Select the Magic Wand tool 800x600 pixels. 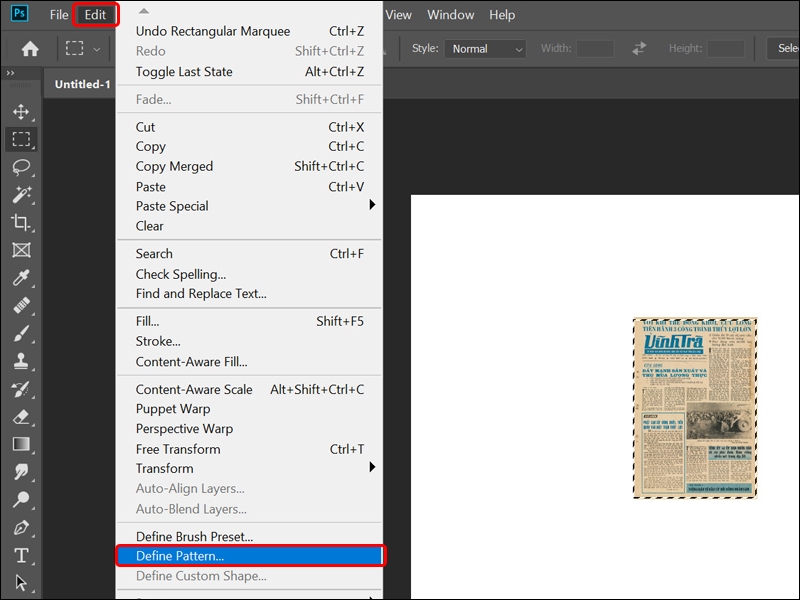(x=21, y=194)
